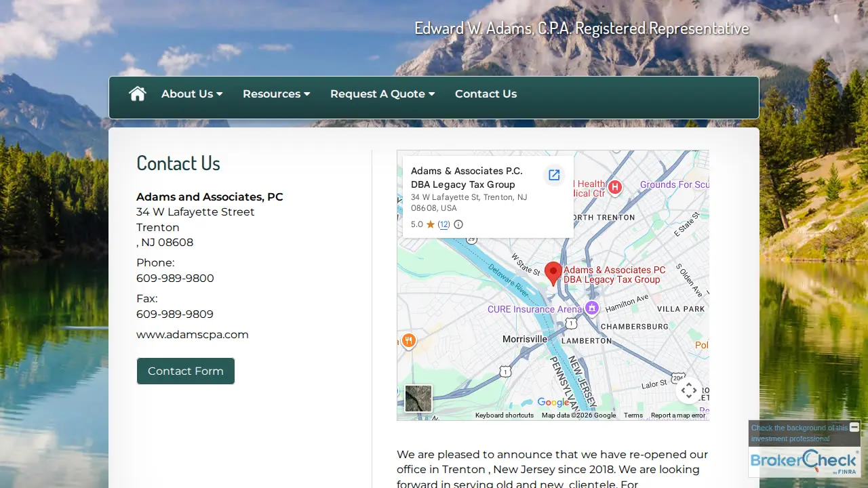This screenshot has height=488, width=868.
Task: Switch to satellite view thumbnail
Action: 418,399
